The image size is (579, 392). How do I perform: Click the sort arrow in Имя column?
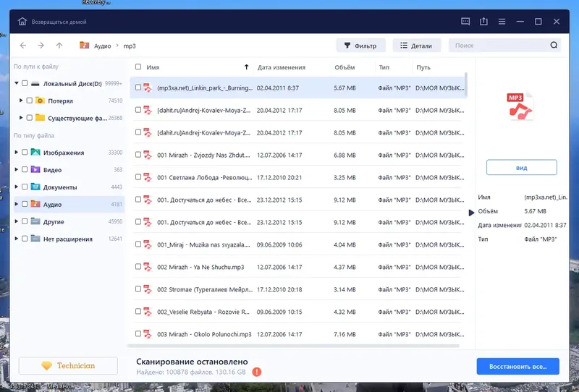pos(246,67)
